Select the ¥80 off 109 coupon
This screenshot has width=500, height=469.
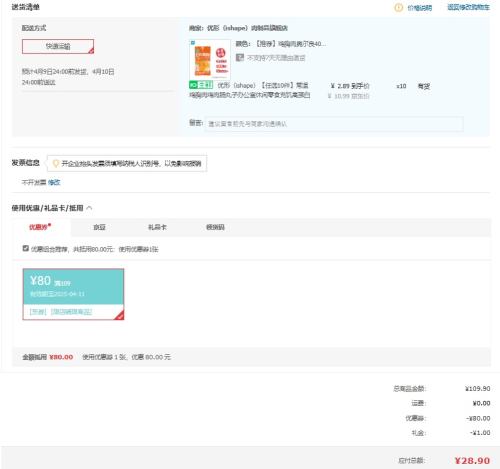tap(73, 294)
